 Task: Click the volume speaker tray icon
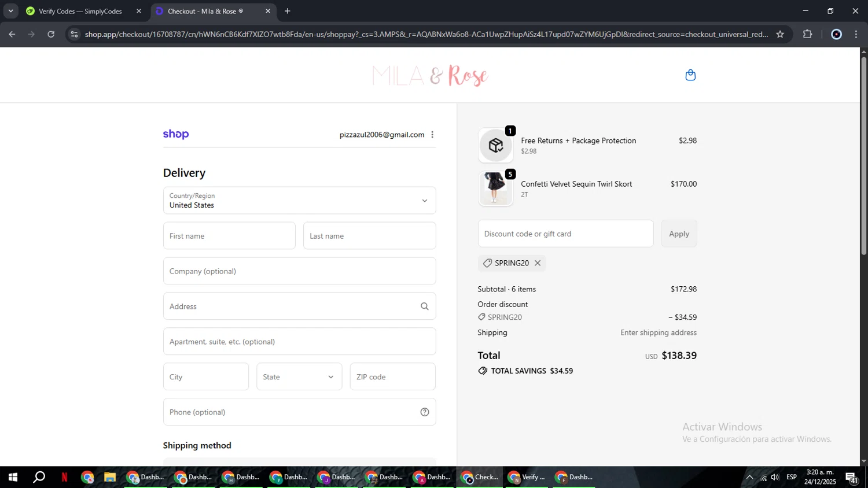click(x=775, y=477)
